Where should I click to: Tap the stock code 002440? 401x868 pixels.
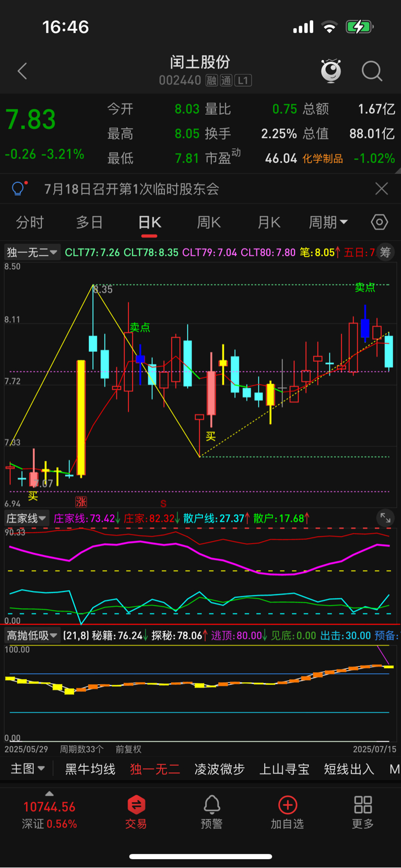180,80
